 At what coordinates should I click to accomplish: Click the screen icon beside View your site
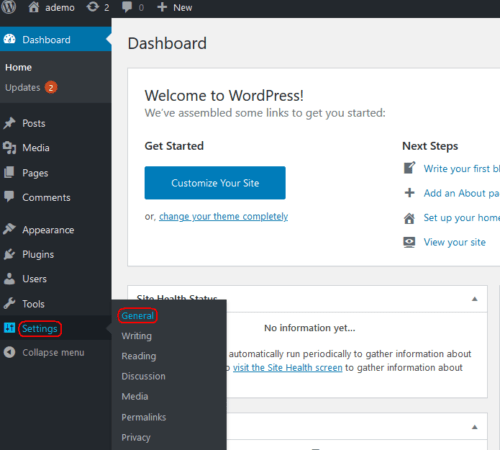pyautogui.click(x=409, y=242)
